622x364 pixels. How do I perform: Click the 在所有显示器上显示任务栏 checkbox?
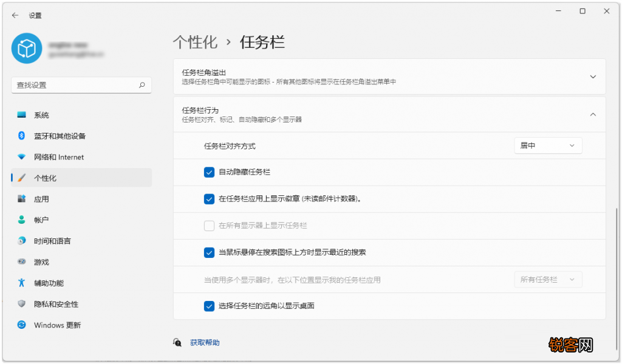coord(209,226)
